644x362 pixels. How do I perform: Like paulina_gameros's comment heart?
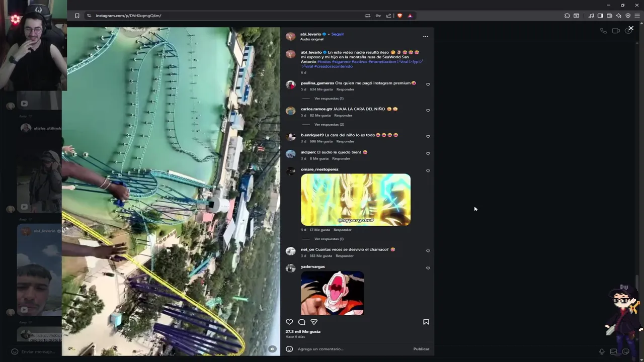click(428, 84)
